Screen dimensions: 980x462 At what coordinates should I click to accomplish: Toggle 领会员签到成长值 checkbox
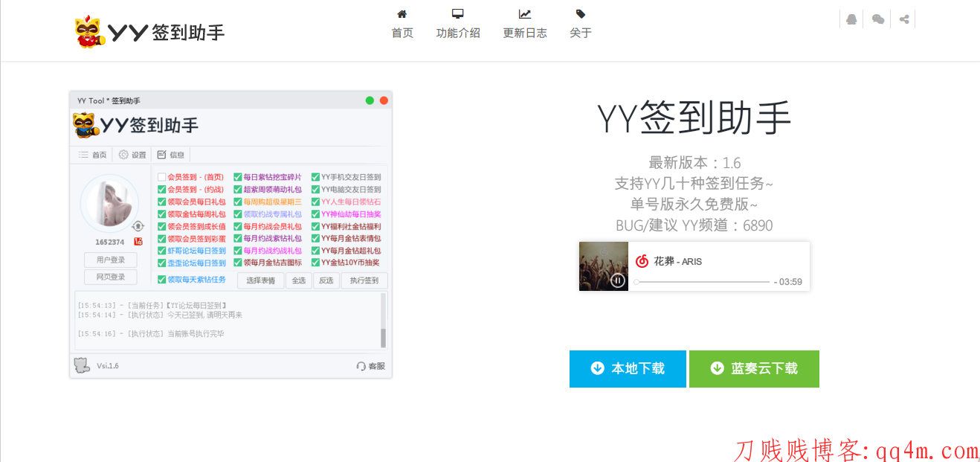[161, 226]
